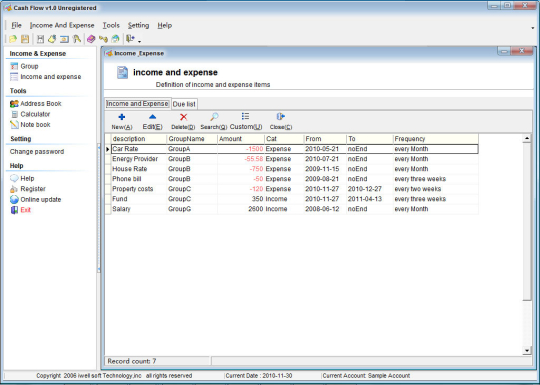Minimize the Income_Expense child window
The image size is (540, 385).
coord(504,51)
